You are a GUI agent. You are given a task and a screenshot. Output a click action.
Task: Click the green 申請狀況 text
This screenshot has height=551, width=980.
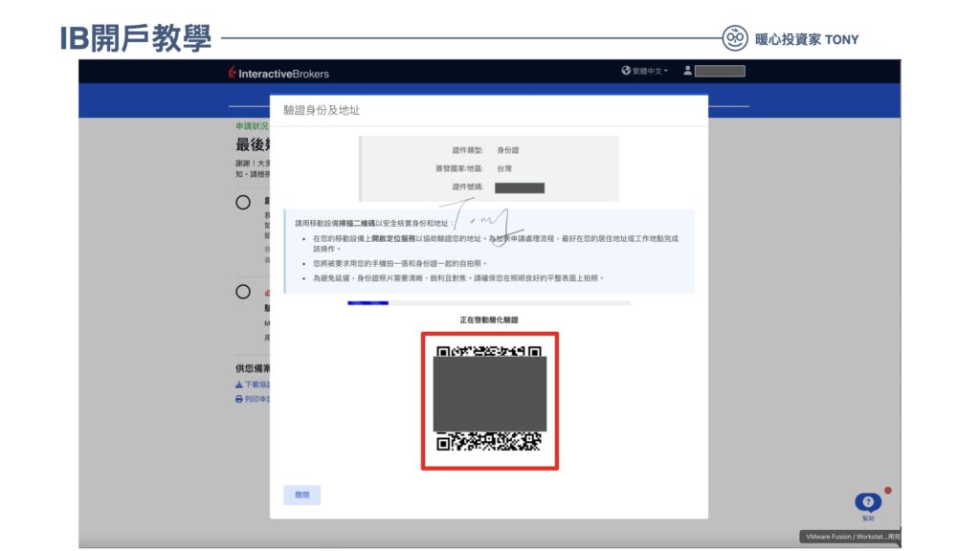click(x=252, y=126)
